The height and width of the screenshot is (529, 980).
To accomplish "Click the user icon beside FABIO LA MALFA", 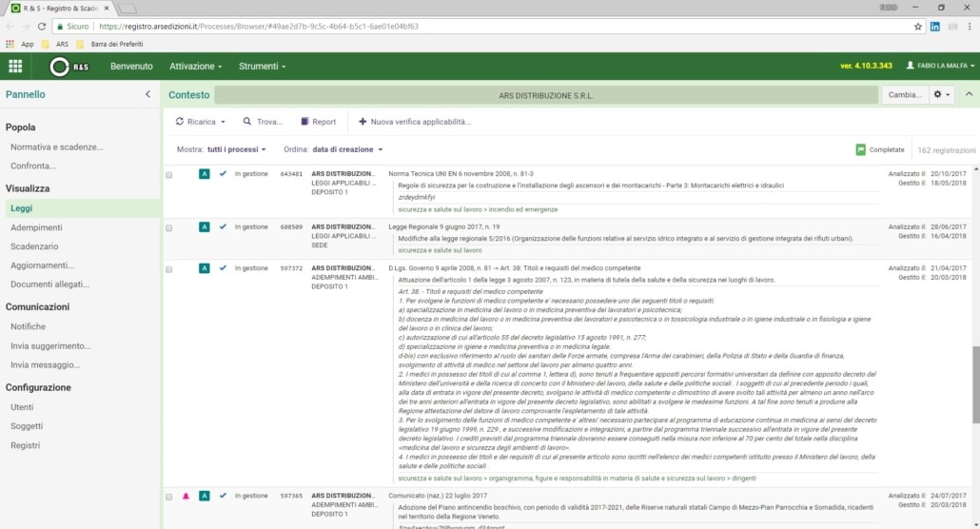I will [910, 65].
